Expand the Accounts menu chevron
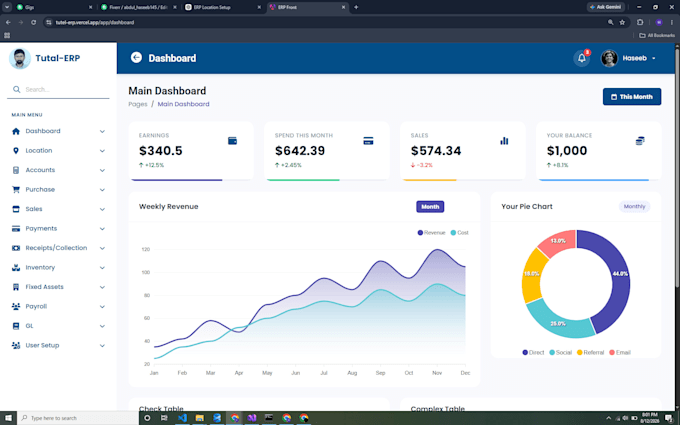Image resolution: width=680 pixels, height=425 pixels. tap(102, 170)
